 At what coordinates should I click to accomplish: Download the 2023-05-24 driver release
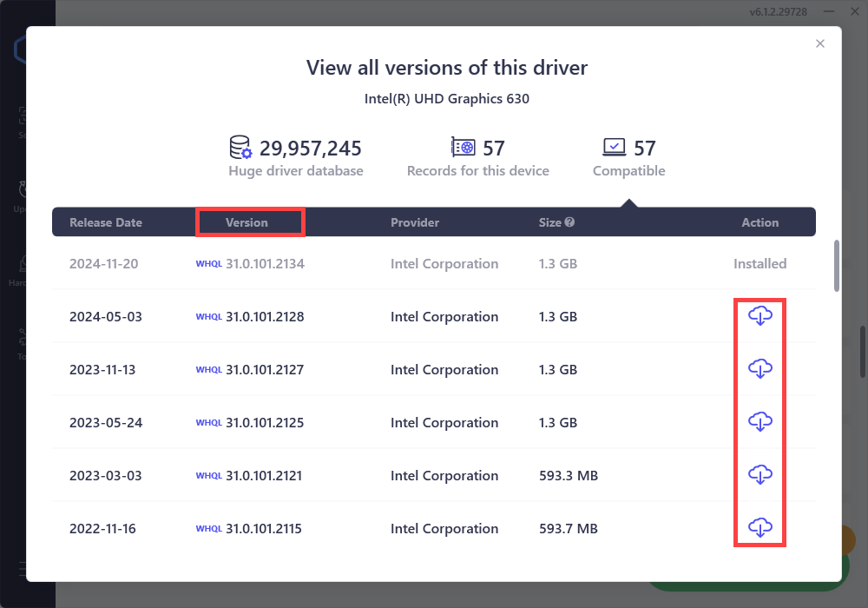759,422
